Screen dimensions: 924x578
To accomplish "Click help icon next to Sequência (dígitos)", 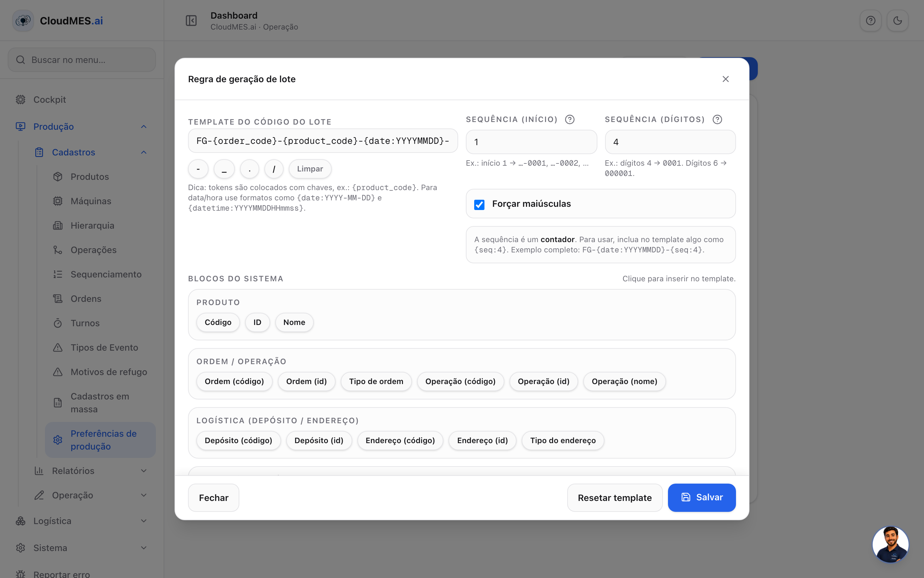I will coord(717,120).
